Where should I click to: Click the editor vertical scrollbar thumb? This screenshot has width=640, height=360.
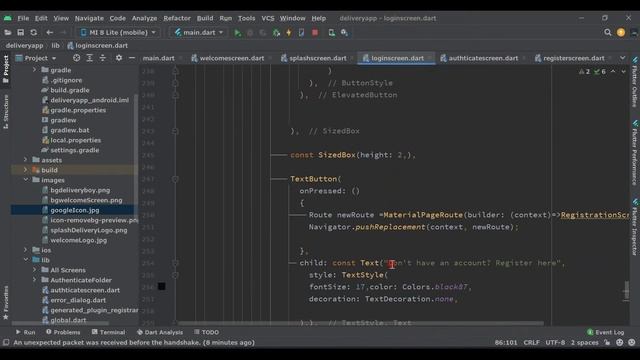point(626,290)
